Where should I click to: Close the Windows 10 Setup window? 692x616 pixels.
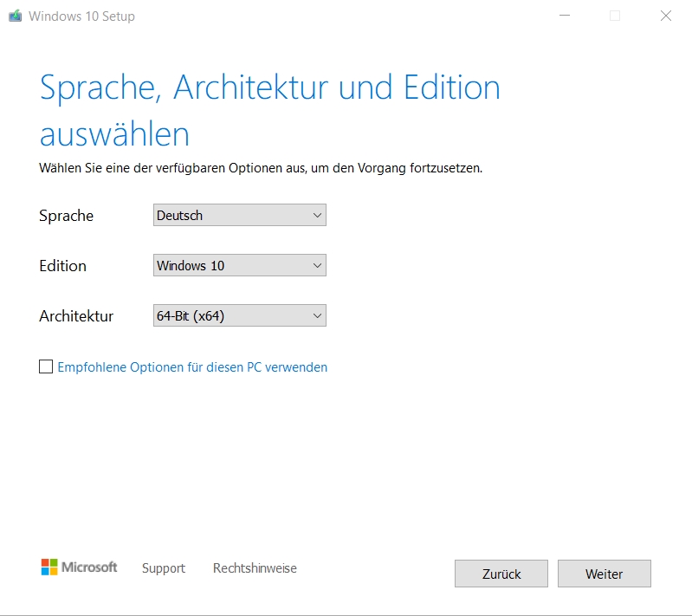click(665, 16)
